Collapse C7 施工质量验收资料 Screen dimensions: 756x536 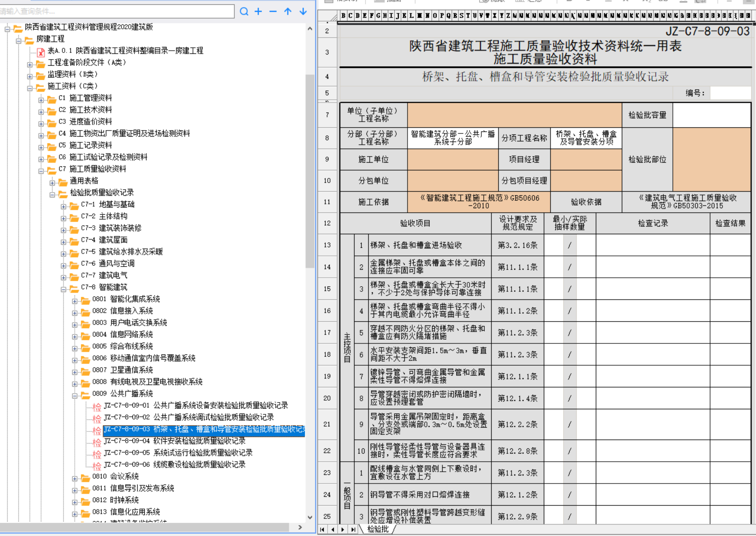pyautogui.click(x=41, y=171)
